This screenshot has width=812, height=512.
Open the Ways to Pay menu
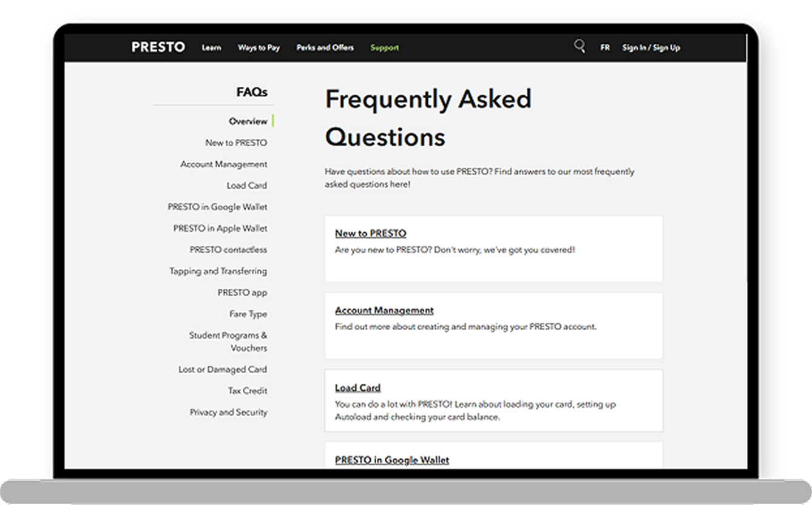(x=259, y=47)
